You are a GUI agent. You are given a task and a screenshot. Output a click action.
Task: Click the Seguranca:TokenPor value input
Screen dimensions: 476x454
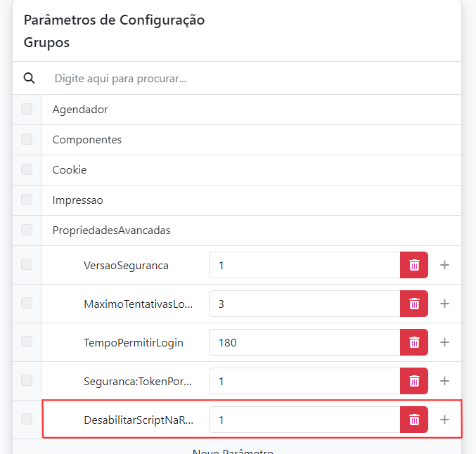(x=304, y=381)
